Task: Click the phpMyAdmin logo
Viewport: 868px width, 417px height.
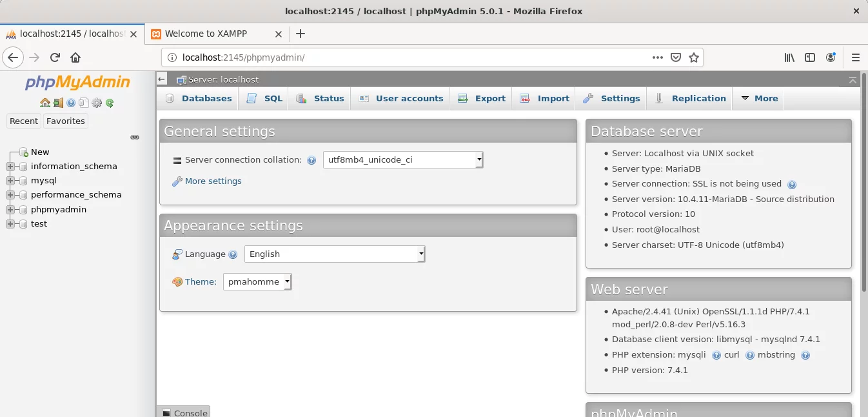Action: tap(77, 82)
